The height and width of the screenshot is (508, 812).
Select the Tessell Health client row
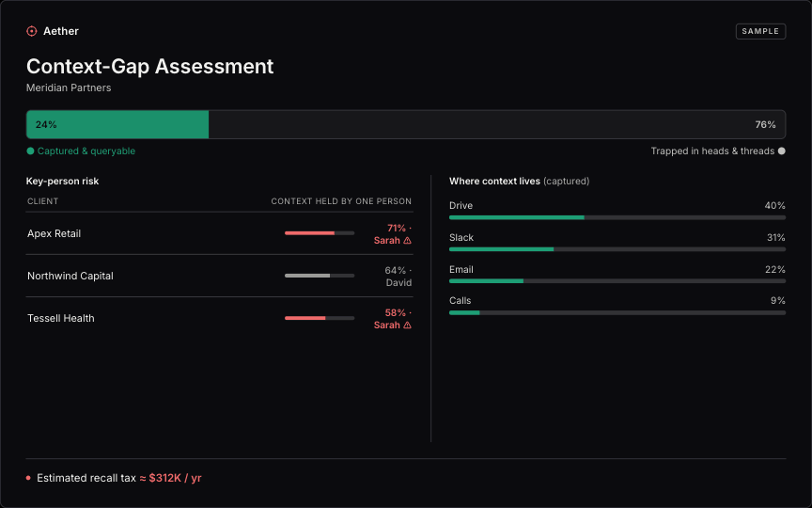(220, 318)
